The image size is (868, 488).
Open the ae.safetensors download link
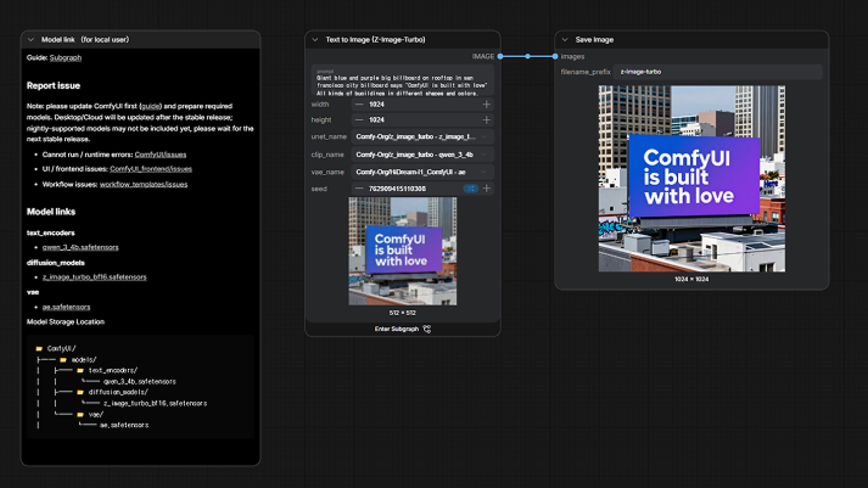(x=66, y=307)
